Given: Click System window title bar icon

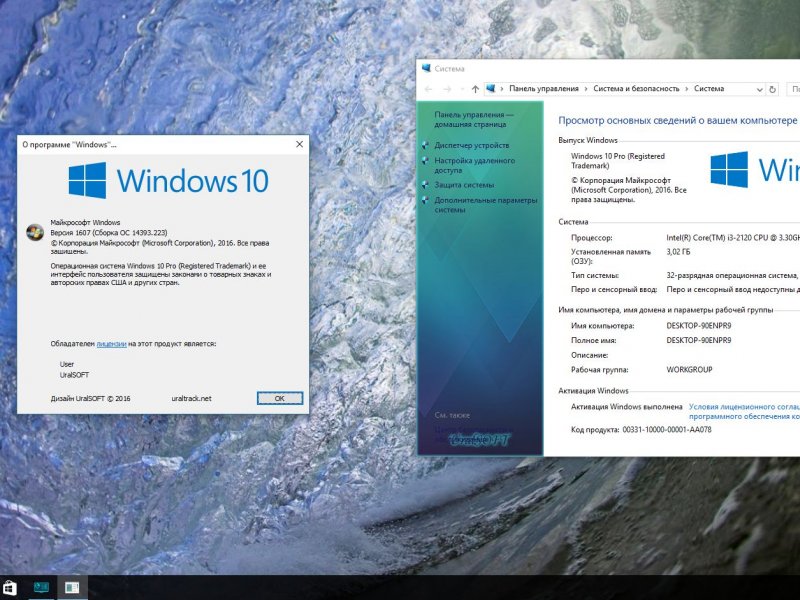Looking at the screenshot, I should point(427,68).
